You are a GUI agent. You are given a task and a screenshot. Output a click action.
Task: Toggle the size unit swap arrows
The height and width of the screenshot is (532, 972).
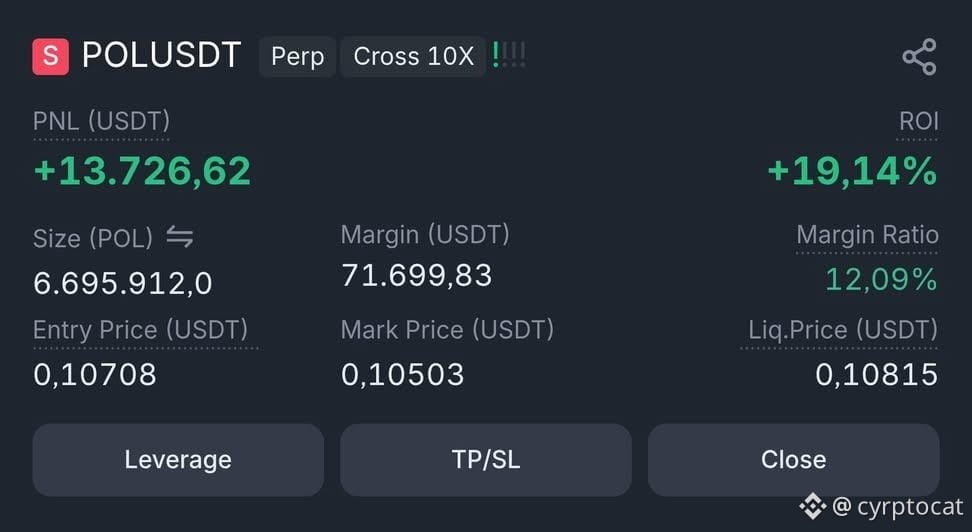[x=180, y=237]
